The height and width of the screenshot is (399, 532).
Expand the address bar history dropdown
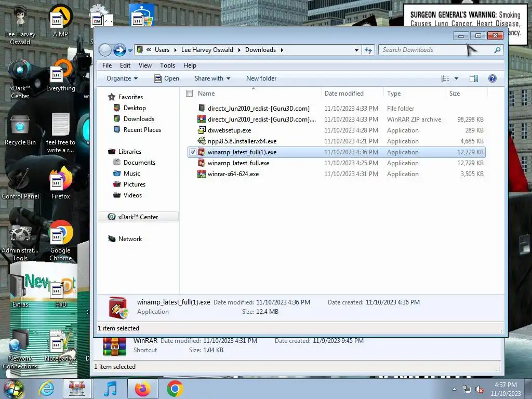click(356, 50)
